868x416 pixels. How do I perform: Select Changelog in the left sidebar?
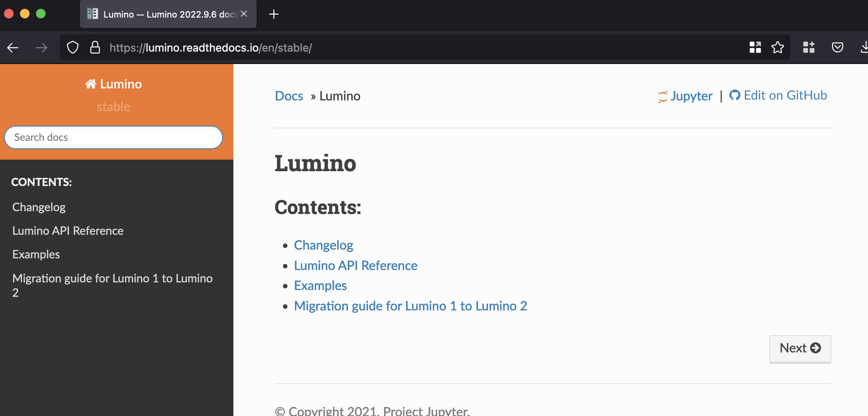pyautogui.click(x=39, y=207)
